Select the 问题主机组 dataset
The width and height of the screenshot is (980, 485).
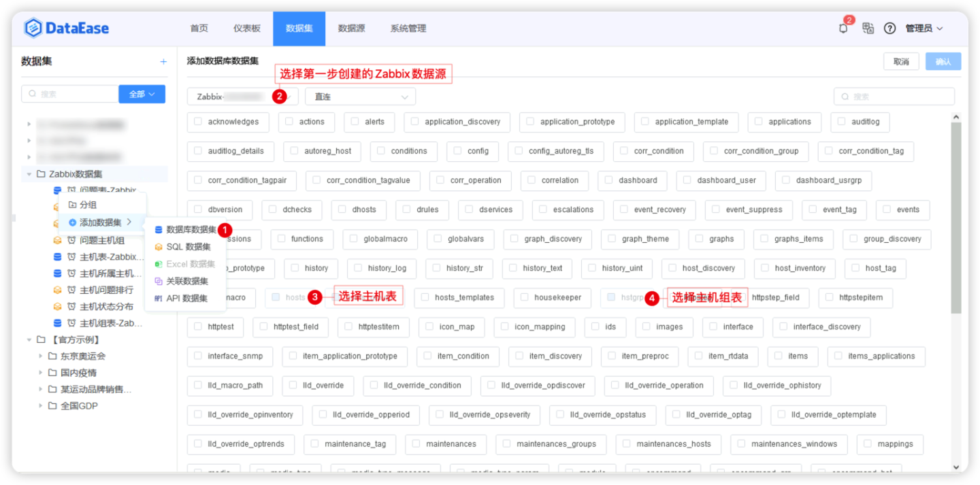102,240
